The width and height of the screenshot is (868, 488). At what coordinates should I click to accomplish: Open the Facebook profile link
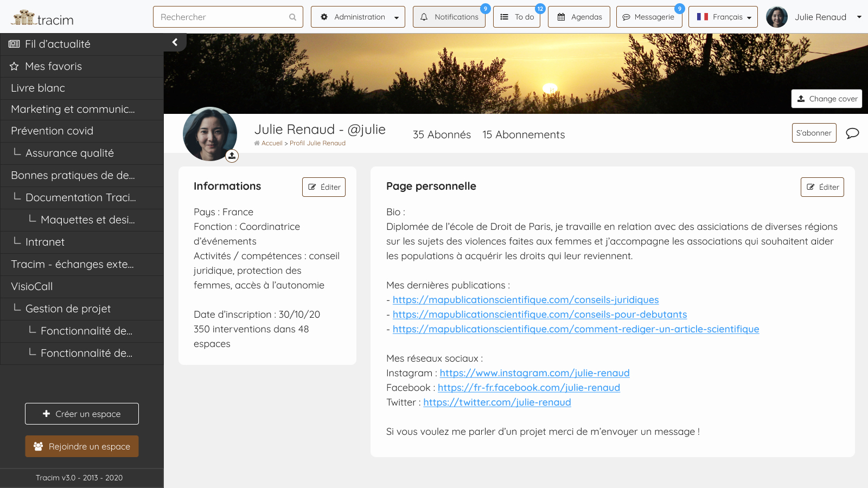529,388
